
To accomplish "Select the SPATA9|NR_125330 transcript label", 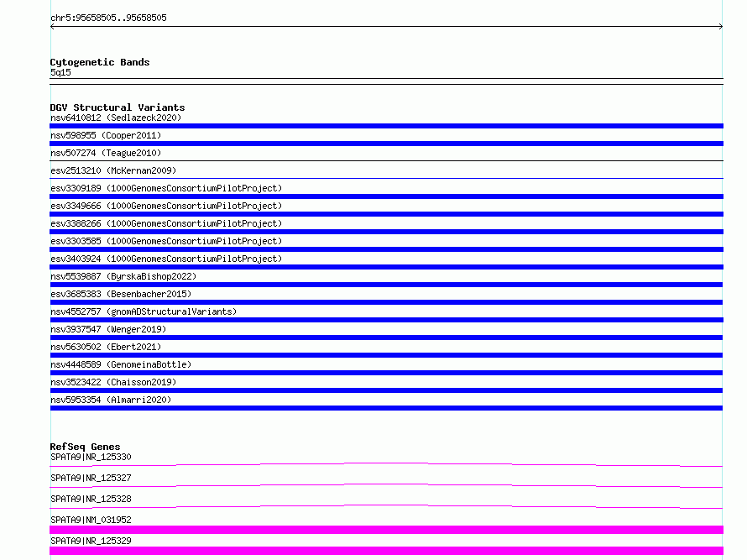I will 91,457.
